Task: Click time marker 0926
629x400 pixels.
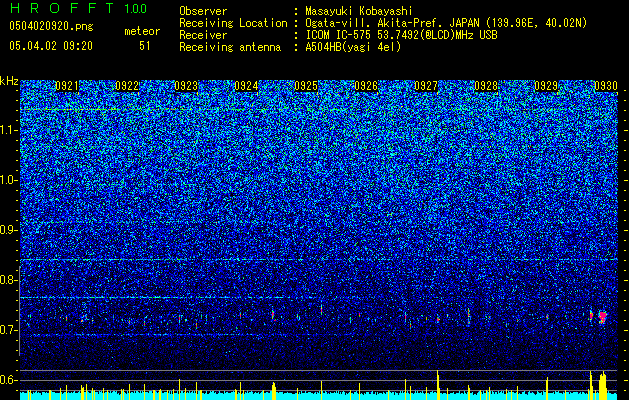Action: 366,86
